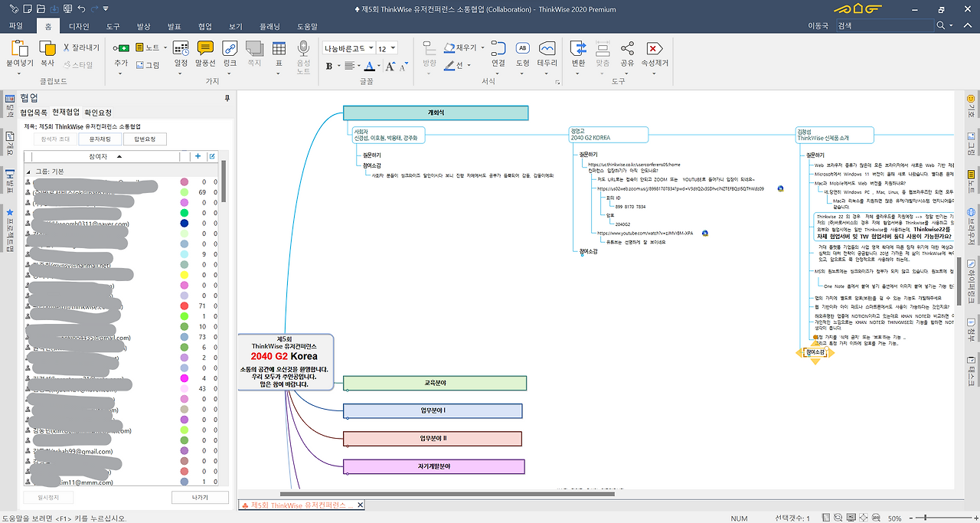The height and width of the screenshot is (523, 980).
Task: Increase font size with large A icon
Action: click(389, 66)
